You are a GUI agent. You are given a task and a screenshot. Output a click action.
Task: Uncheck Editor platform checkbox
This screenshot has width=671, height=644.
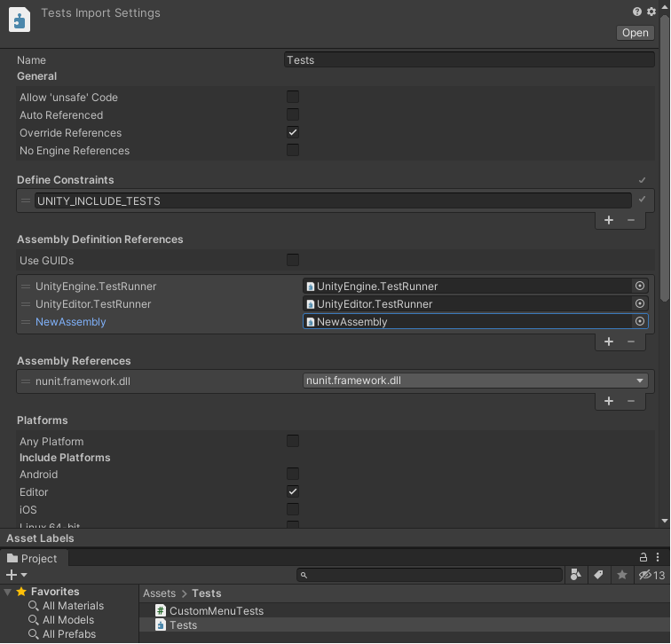click(293, 491)
